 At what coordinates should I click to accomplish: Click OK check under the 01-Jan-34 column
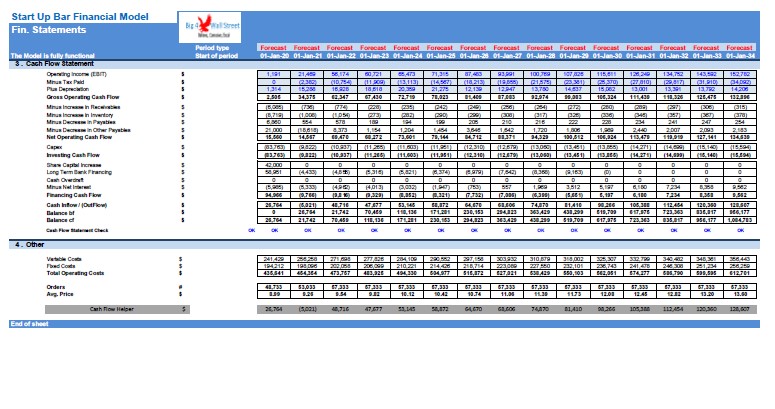pyautogui.click(x=740, y=230)
